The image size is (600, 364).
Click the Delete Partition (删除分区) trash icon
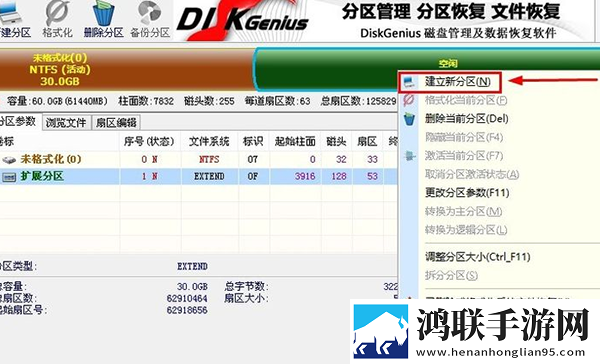pos(104,19)
